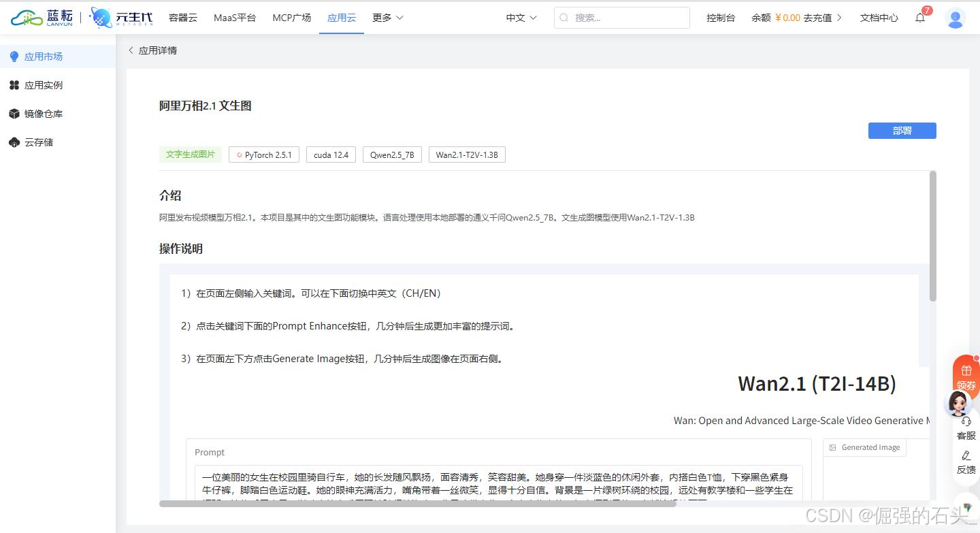The image size is (980, 533).
Task: Click the 云存储 cloud icon
Action: [x=14, y=142]
